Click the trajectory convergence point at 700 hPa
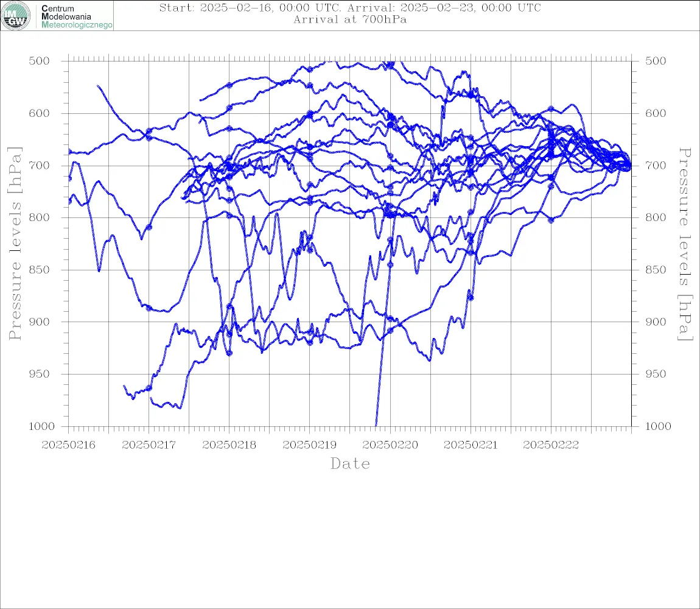Image resolution: width=700 pixels, height=609 pixels. 630,166
